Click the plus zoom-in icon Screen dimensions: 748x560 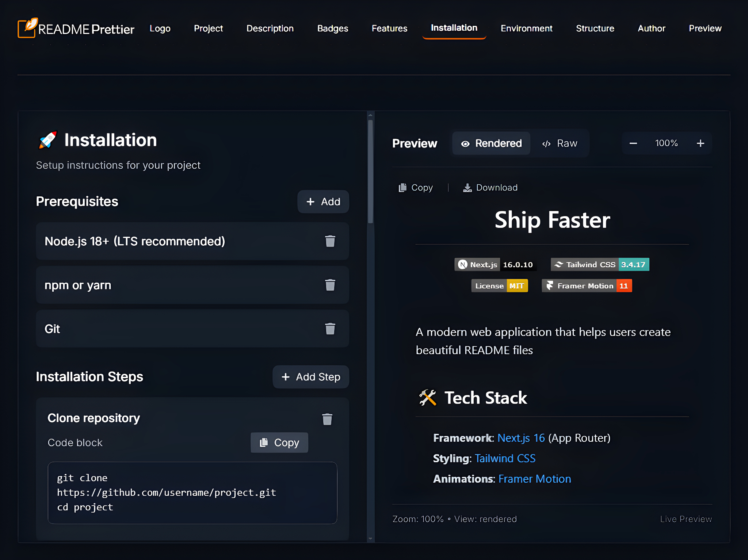coord(700,143)
